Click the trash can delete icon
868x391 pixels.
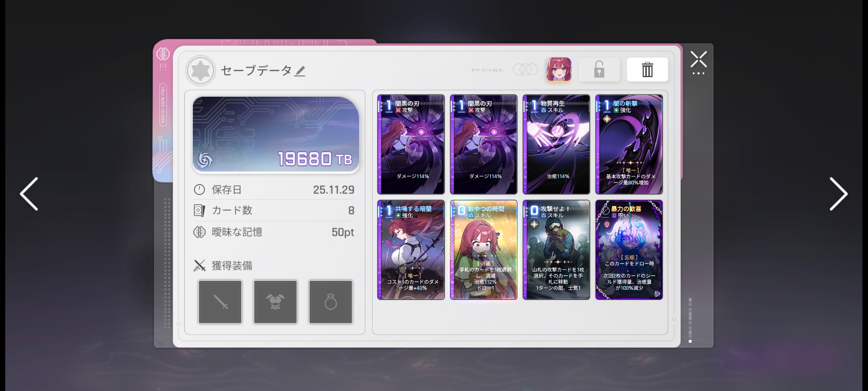pos(647,69)
